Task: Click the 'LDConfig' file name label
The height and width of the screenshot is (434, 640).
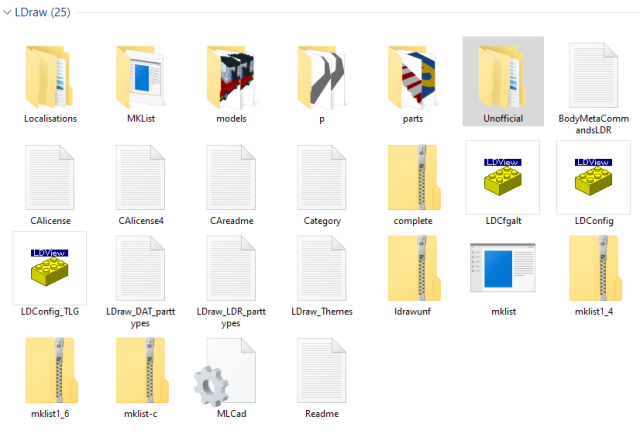Action: tap(594, 221)
